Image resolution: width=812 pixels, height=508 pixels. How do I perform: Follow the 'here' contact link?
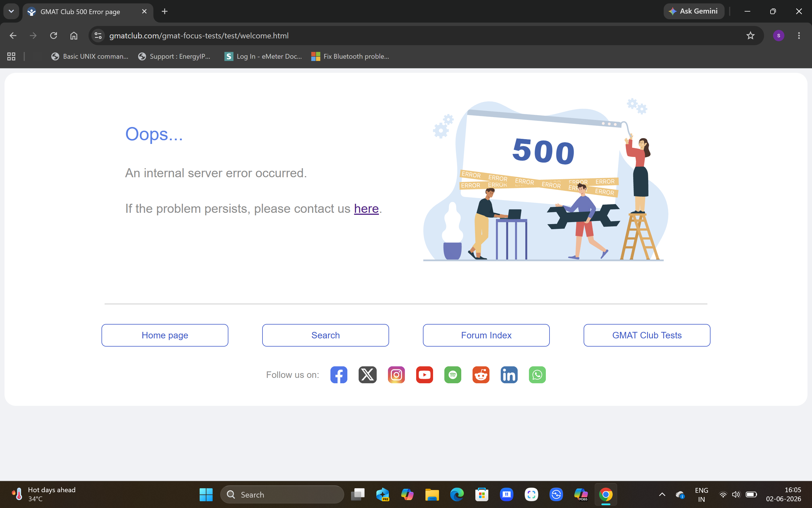click(x=366, y=209)
